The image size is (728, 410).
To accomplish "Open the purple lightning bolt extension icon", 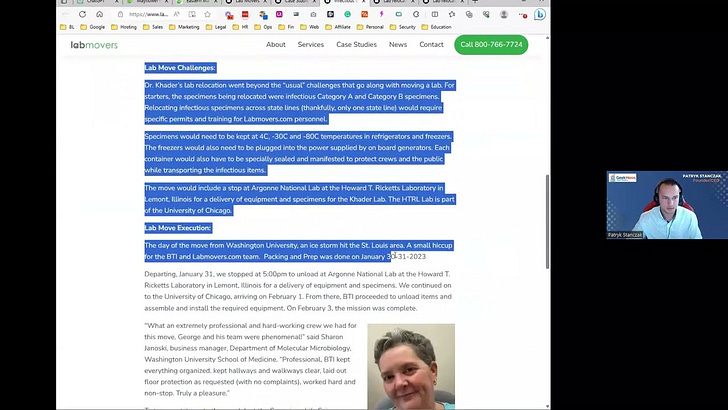I will pos(382,14).
